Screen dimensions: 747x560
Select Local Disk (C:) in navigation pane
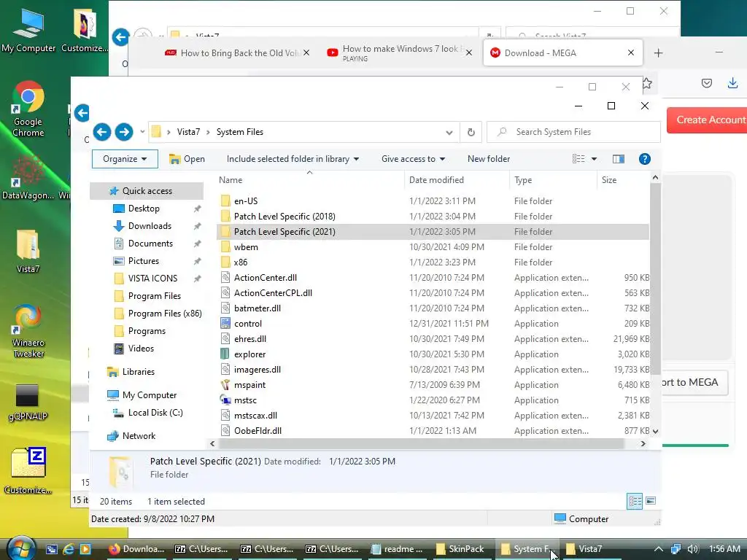pos(155,413)
